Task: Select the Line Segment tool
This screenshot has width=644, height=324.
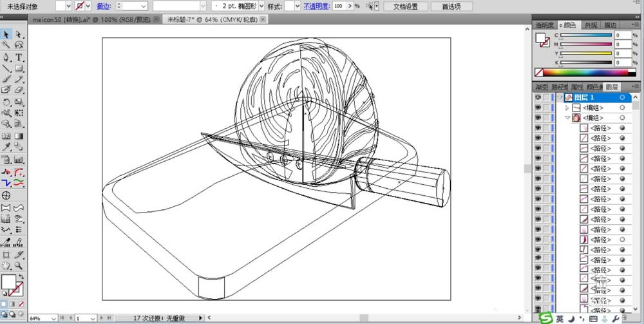Action: point(6,68)
